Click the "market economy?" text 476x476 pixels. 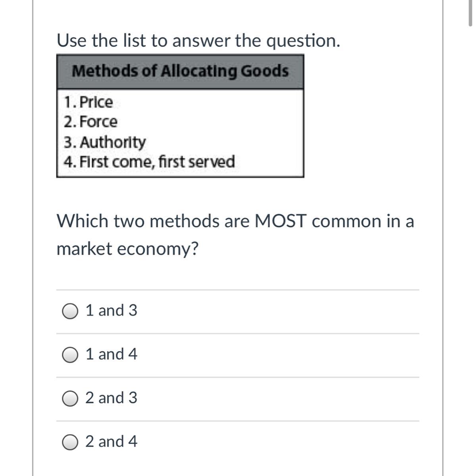127,249
